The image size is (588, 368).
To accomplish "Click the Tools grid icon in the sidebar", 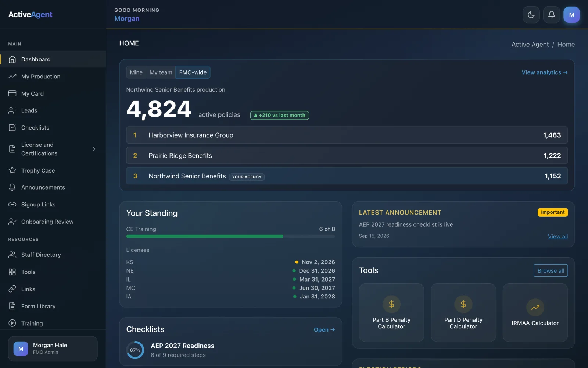I will pyautogui.click(x=12, y=272).
